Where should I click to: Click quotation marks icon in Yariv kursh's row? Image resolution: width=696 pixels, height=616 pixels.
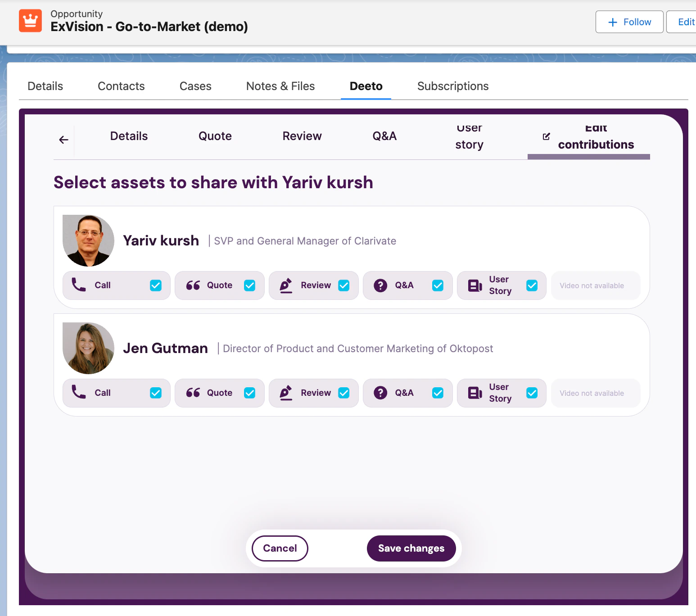[193, 285]
